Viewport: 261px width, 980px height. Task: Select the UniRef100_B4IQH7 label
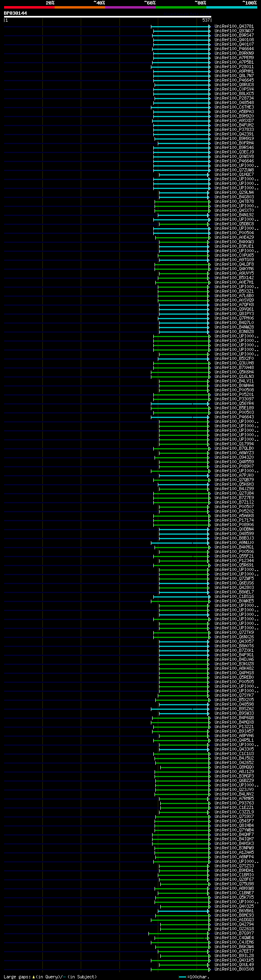pos(234,839)
